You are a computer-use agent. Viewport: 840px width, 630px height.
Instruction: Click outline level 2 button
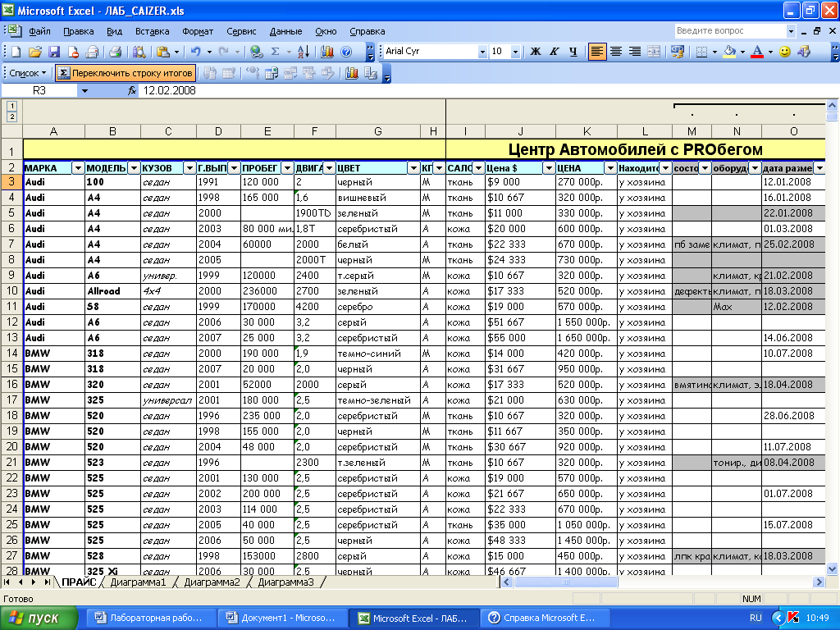(11, 116)
